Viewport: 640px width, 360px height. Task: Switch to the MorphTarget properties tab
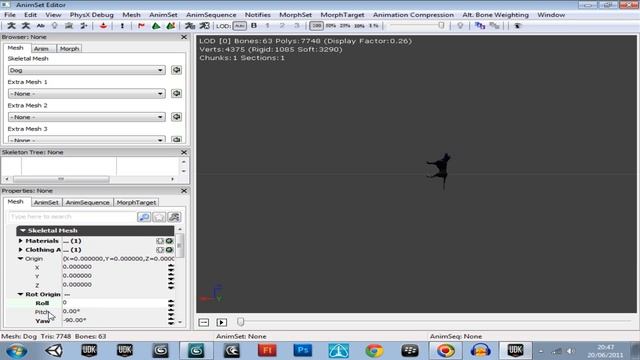coord(136,202)
